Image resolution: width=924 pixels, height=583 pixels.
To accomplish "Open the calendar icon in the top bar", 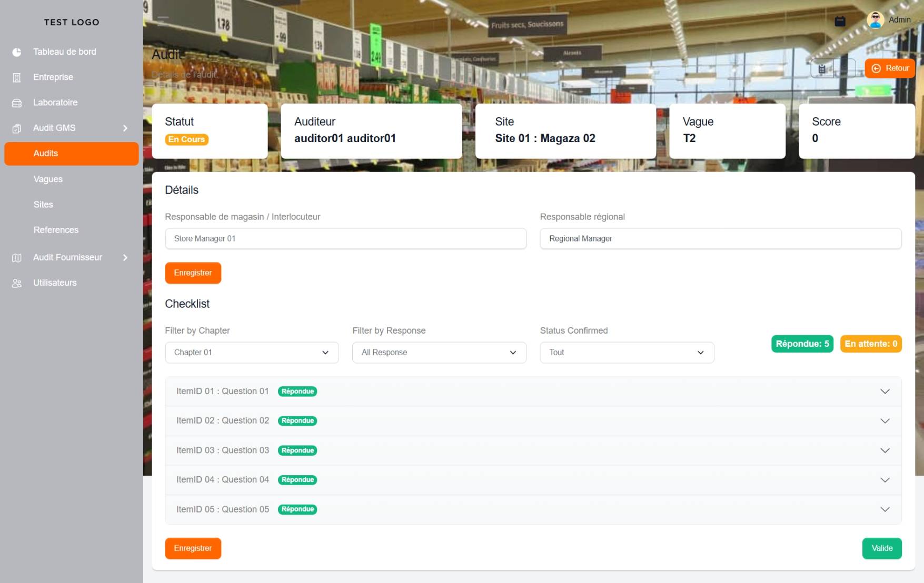I will tap(840, 20).
